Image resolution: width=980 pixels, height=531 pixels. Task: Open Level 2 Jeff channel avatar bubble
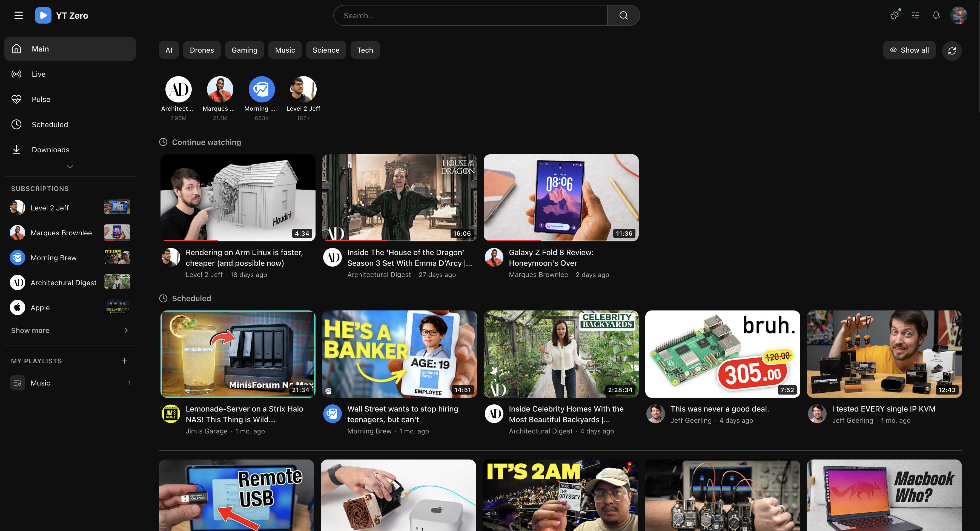point(303,89)
